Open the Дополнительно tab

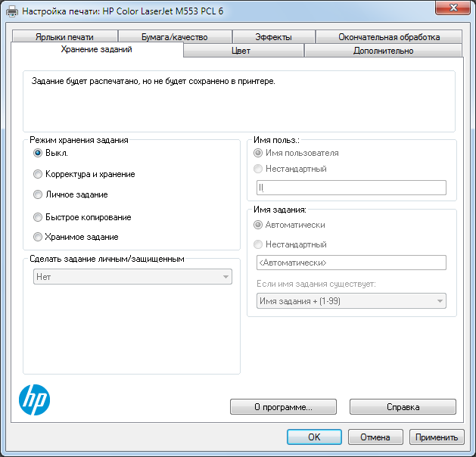[383, 51]
